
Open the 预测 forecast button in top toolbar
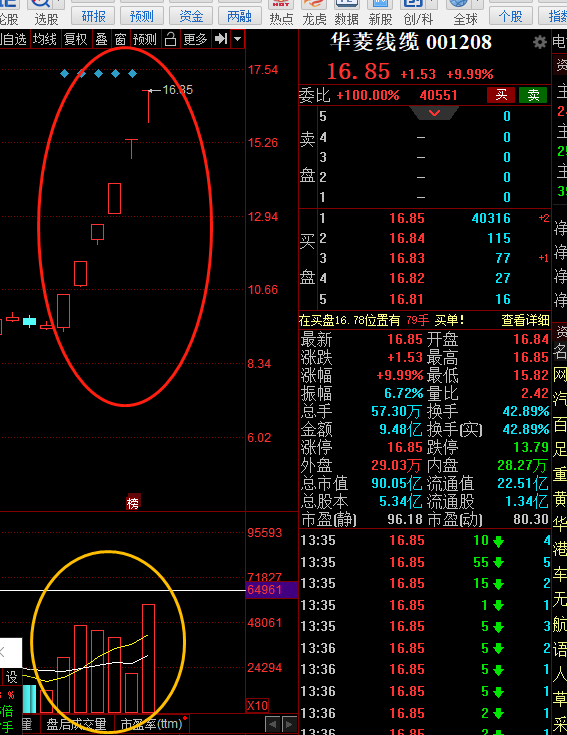click(x=142, y=16)
